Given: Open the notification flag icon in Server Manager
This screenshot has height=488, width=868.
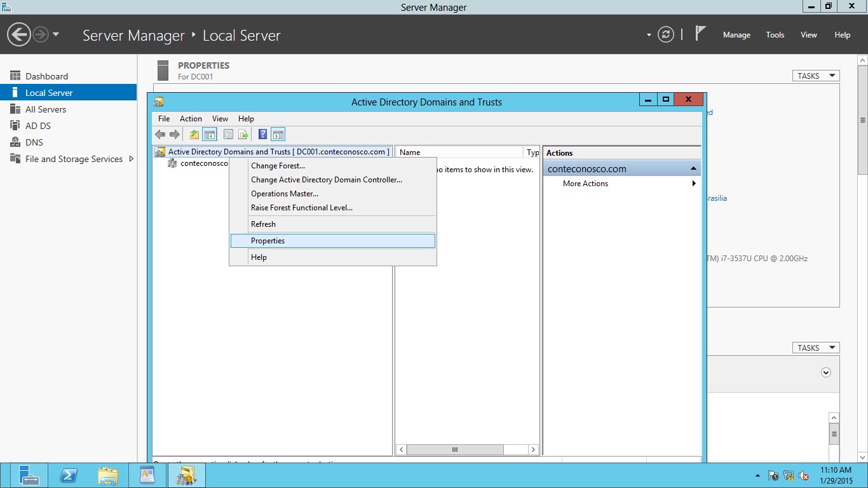Looking at the screenshot, I should click(x=700, y=33).
